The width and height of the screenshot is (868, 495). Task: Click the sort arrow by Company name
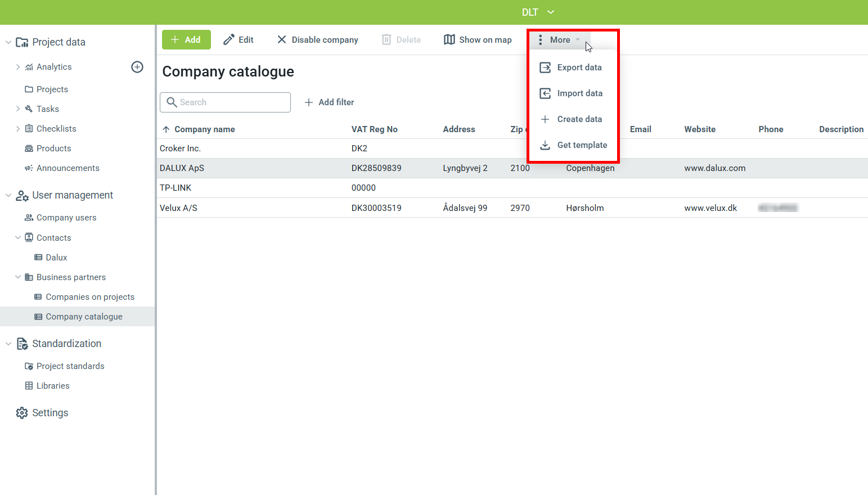pos(166,129)
